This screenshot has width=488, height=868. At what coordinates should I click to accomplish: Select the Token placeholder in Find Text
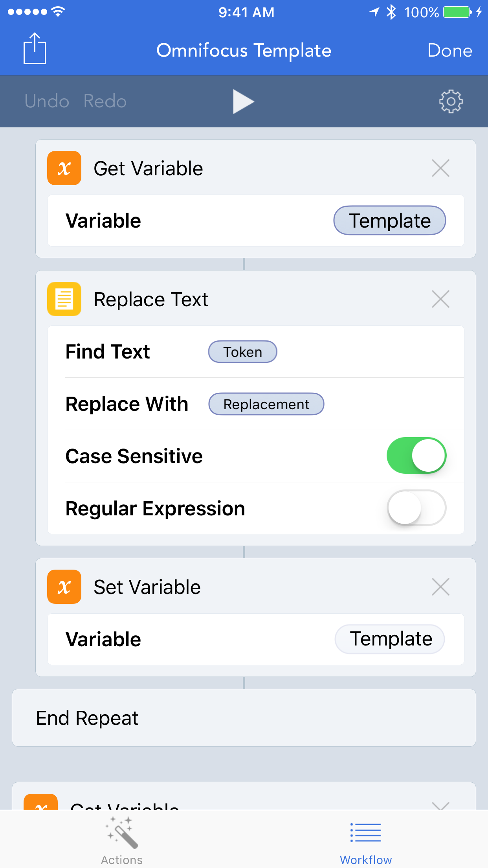pyautogui.click(x=242, y=351)
